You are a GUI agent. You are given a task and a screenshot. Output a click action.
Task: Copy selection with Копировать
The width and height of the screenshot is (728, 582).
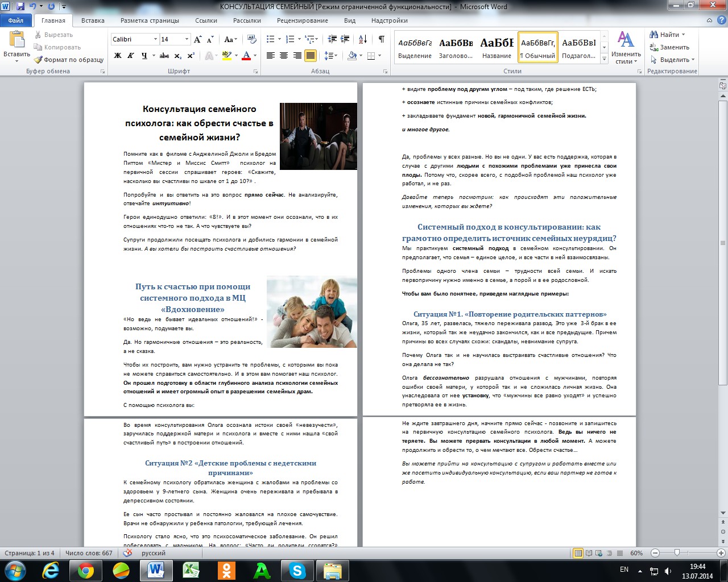click(x=57, y=47)
